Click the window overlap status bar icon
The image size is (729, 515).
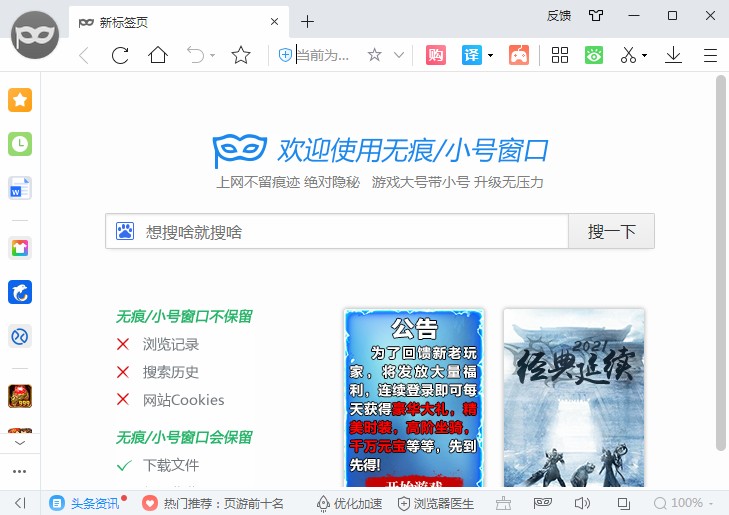tap(623, 503)
